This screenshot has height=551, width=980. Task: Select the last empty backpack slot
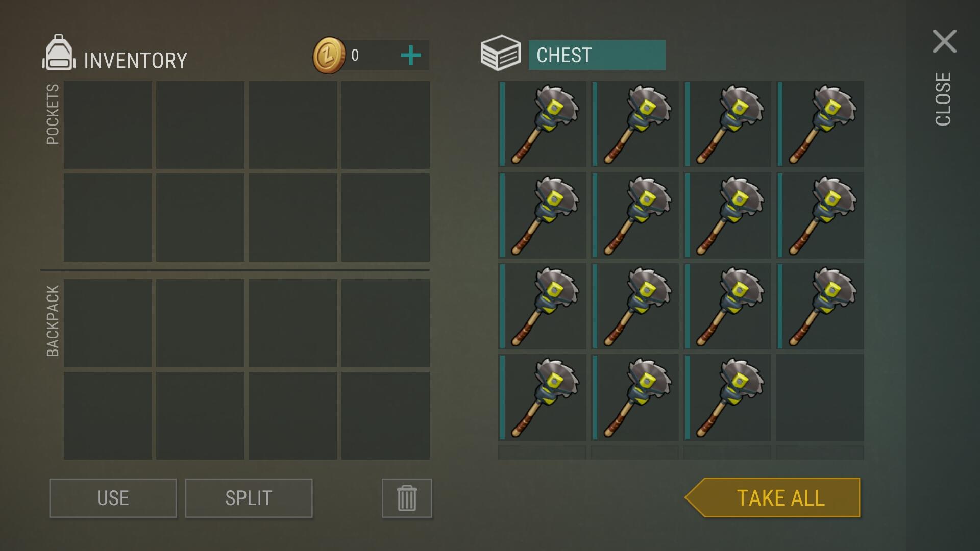click(x=385, y=416)
